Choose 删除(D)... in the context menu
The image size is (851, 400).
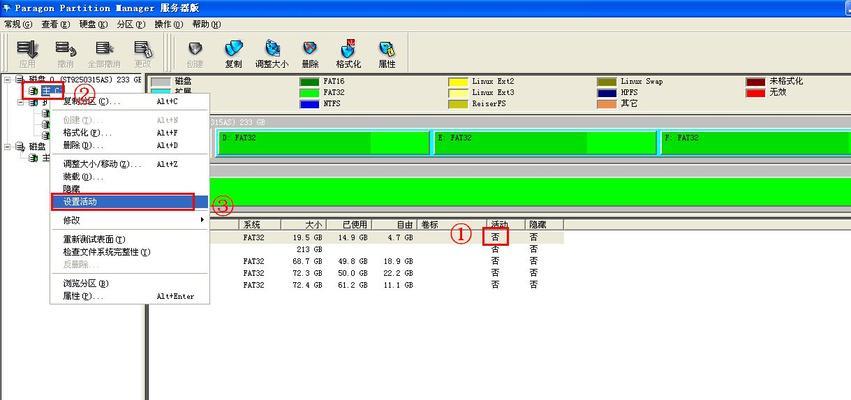(x=130, y=145)
